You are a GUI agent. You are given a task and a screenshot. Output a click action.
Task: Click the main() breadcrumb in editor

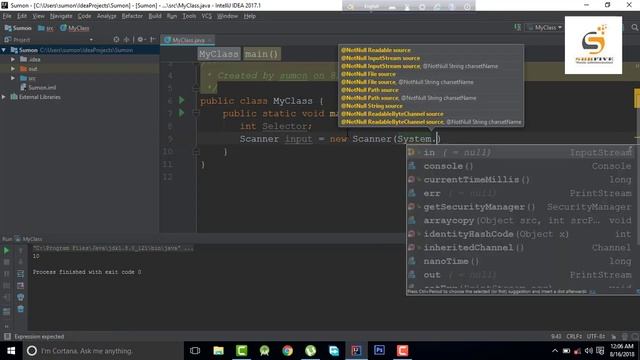click(262, 54)
